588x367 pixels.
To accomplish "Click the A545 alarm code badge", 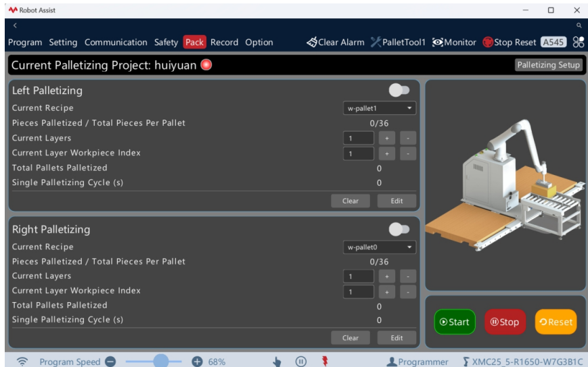I will point(553,43).
